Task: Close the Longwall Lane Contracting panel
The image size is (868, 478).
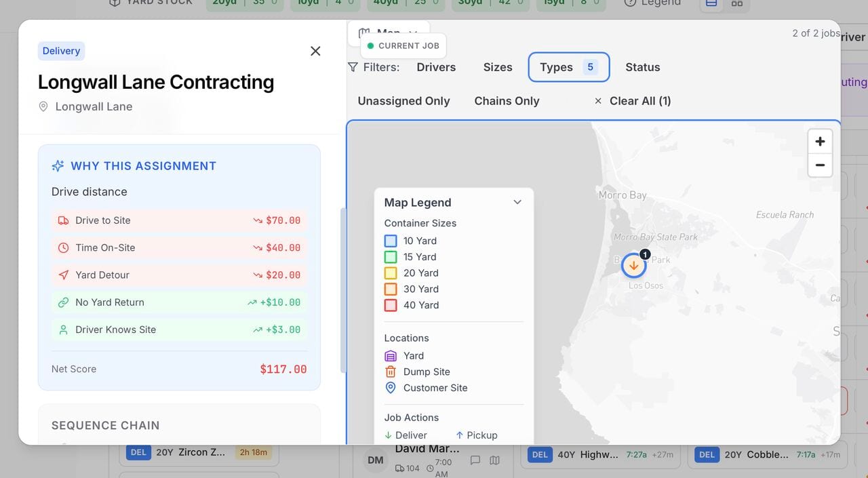Action: click(315, 51)
